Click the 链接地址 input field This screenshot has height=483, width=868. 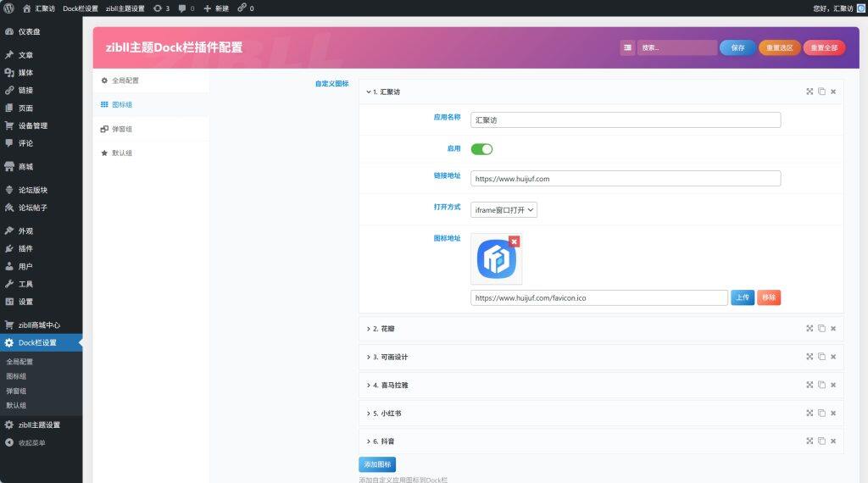click(626, 179)
